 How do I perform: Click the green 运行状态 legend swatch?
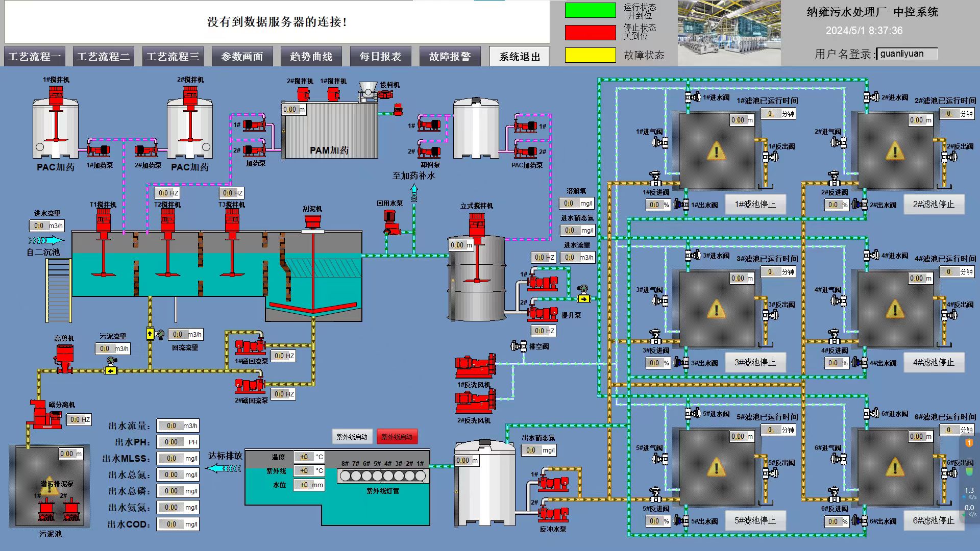(591, 10)
